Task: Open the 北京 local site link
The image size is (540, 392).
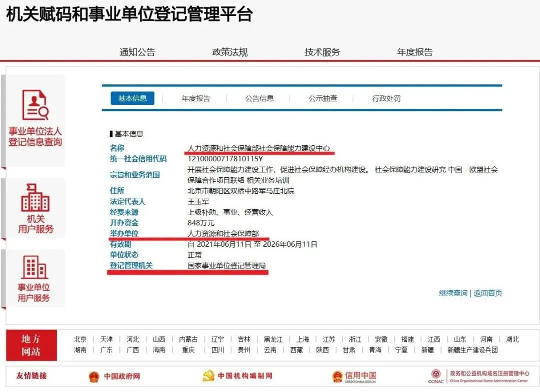Action: pyautogui.click(x=80, y=340)
